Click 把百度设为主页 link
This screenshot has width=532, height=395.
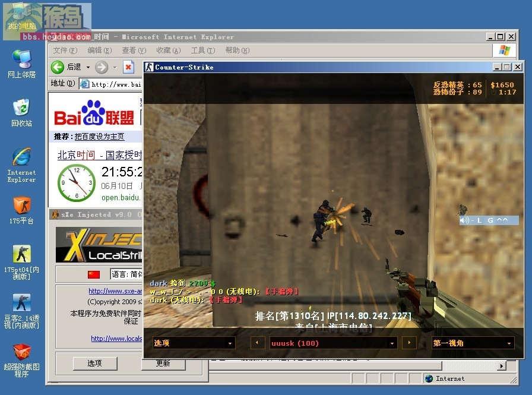[99, 137]
